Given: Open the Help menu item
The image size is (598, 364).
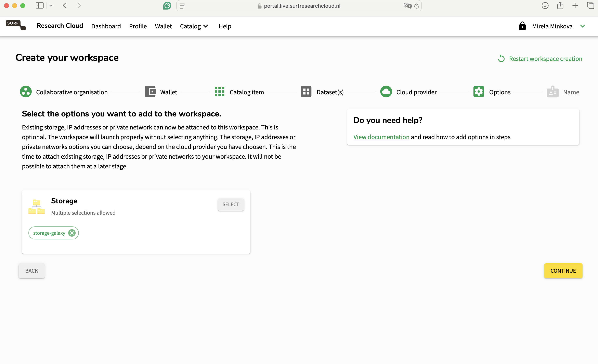Looking at the screenshot, I should pos(225,26).
